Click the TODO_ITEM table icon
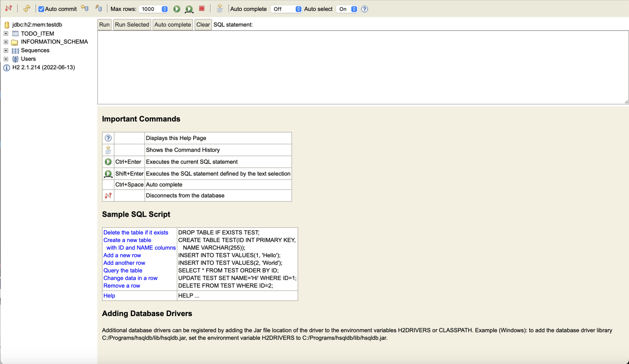The image size is (629, 364). click(15, 34)
